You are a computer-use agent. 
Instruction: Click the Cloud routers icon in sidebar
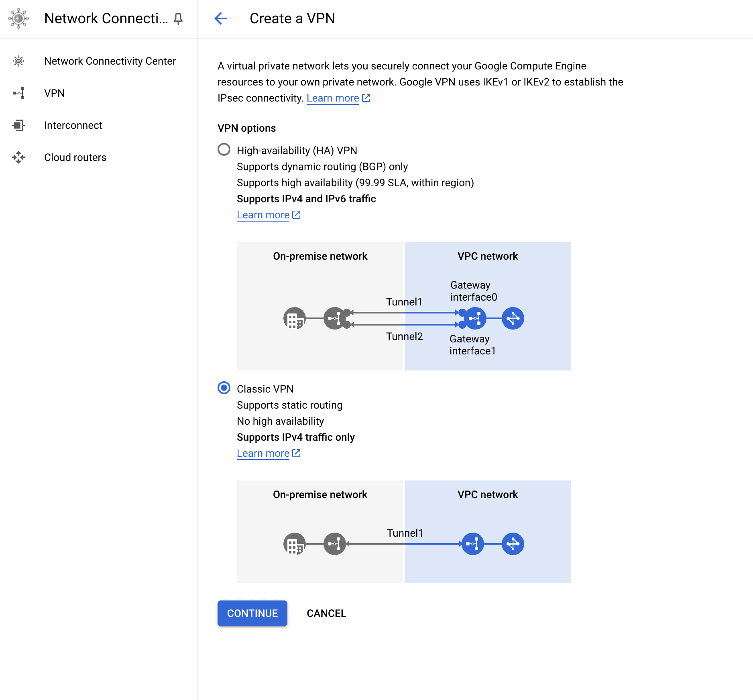[x=18, y=157]
